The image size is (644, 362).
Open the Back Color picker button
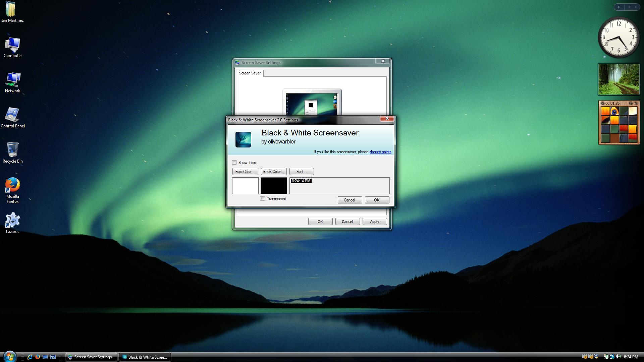(273, 172)
